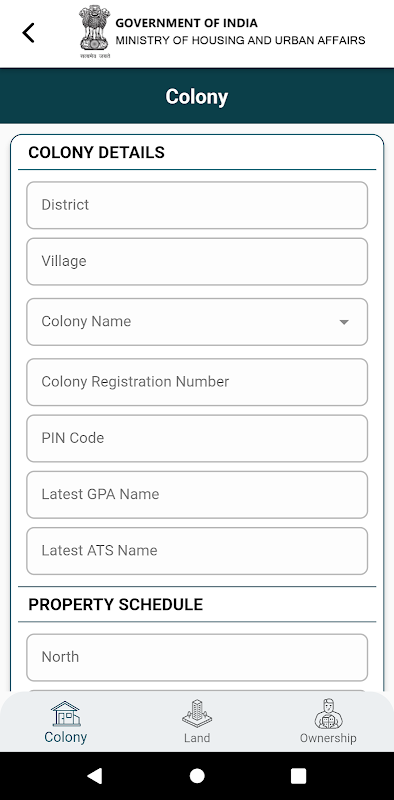
Task: Expand the Colony Name dropdown arrow
Action: [x=344, y=322]
